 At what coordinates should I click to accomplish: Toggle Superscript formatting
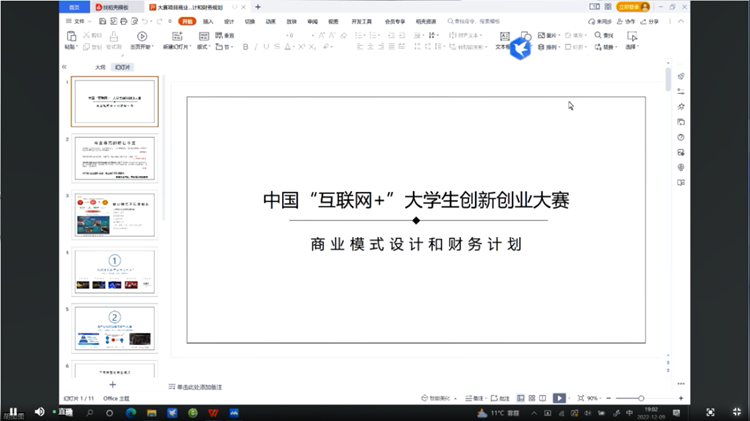click(302, 47)
